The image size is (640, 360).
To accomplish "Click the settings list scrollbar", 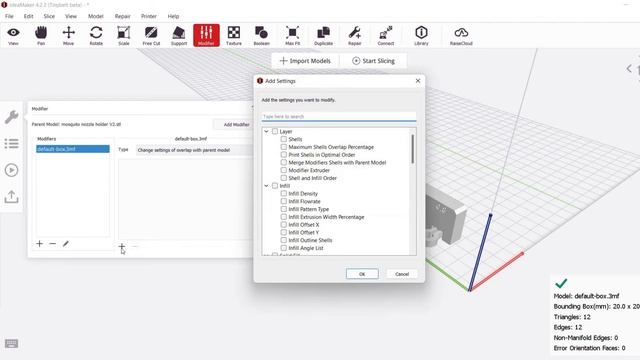I will [x=413, y=149].
